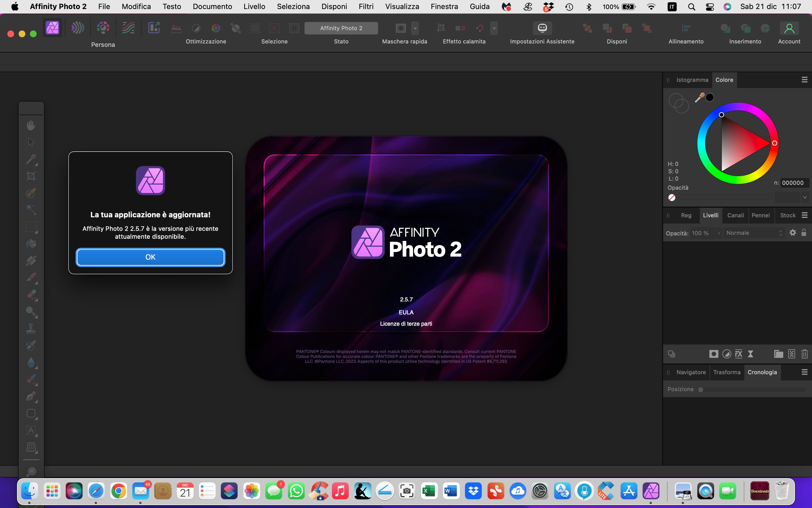Open the Filtri menu

(366, 6)
